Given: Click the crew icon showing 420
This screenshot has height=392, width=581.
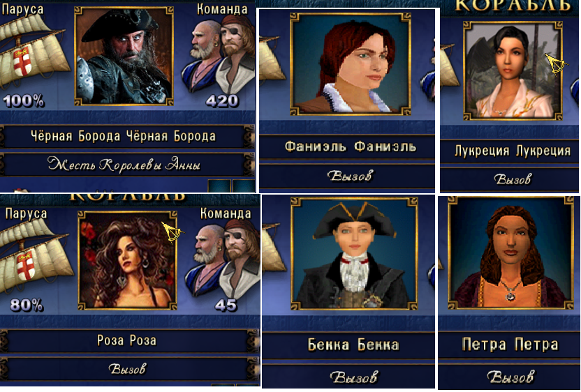Looking at the screenshot, I should click(219, 56).
